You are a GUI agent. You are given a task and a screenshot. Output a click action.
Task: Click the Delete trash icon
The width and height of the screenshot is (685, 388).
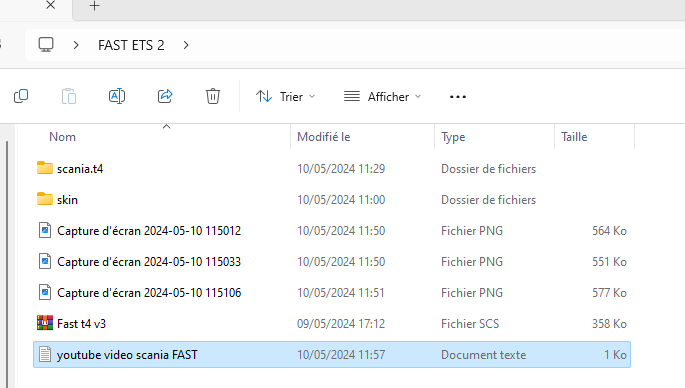[213, 96]
